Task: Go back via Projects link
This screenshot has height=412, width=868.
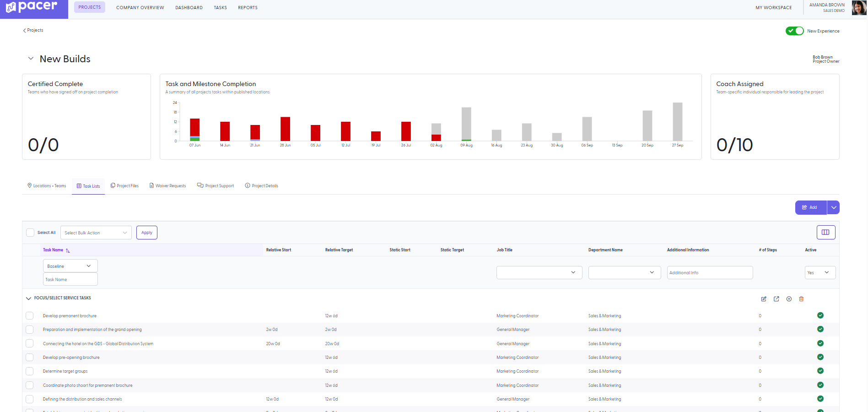Action: pos(33,30)
